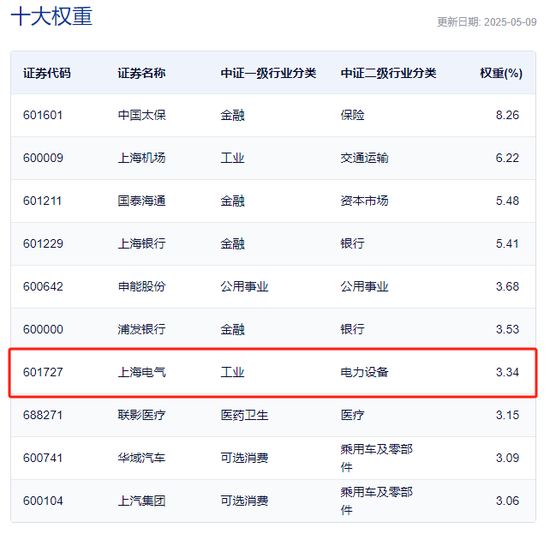Screen dimensions: 550x534
Task: Click the name 浦发银行
Action: pos(142,329)
